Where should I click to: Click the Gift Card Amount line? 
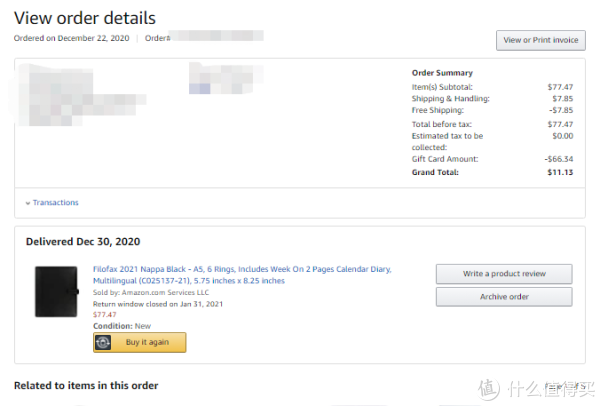click(x=492, y=159)
